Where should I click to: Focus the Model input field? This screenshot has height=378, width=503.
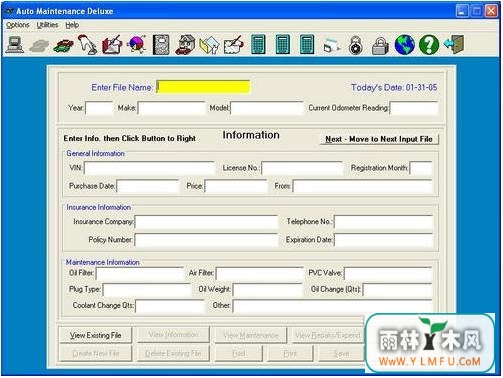pyautogui.click(x=267, y=108)
